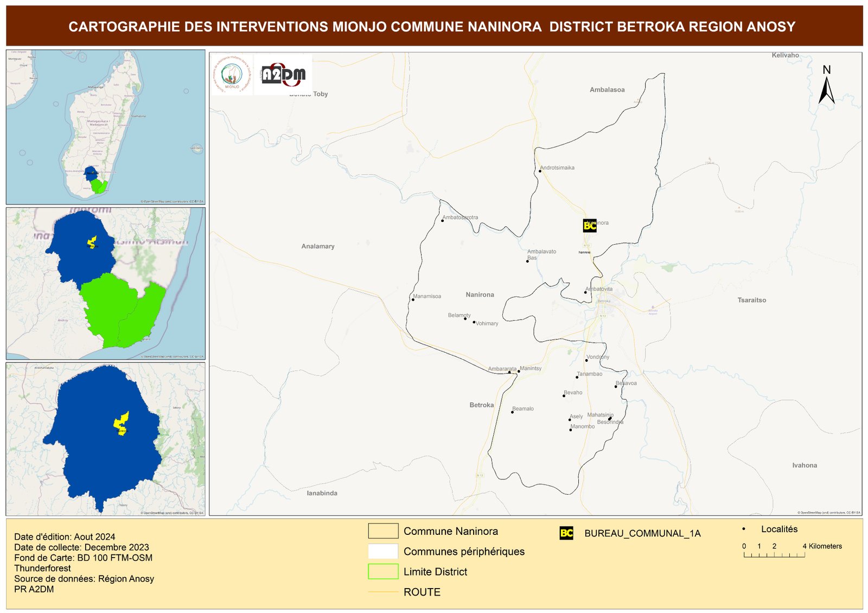Click the 'Ambararata' locality label
Image resolution: width=868 pixels, height=613 pixels.
502,369
